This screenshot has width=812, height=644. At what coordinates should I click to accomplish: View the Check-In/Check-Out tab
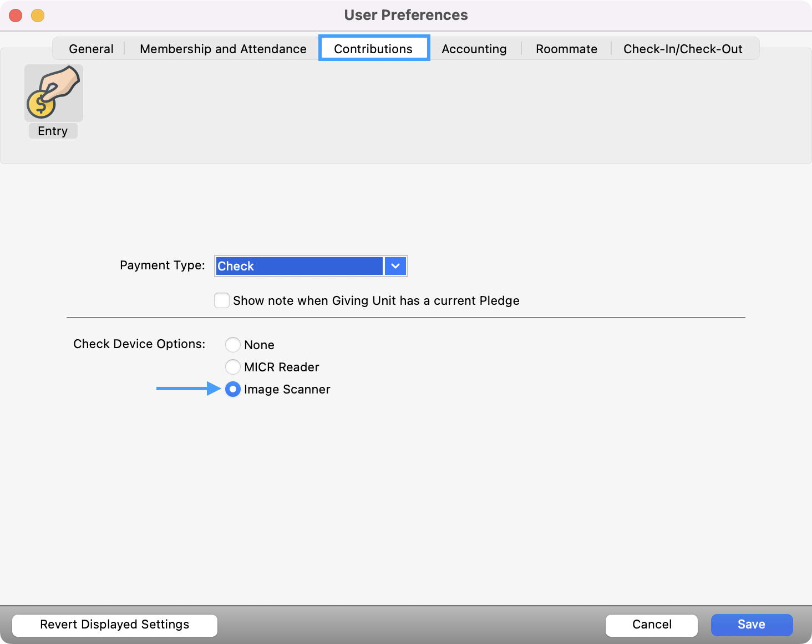coord(682,48)
